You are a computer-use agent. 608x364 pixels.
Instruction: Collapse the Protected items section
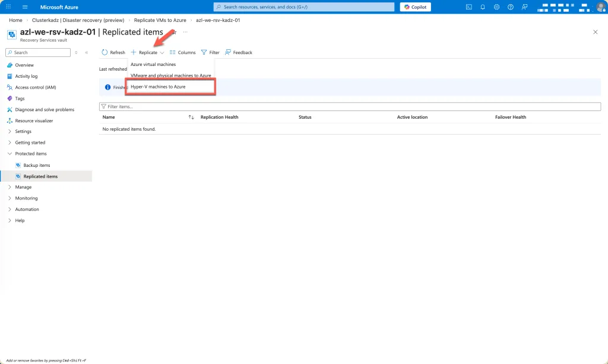[x=30, y=154]
